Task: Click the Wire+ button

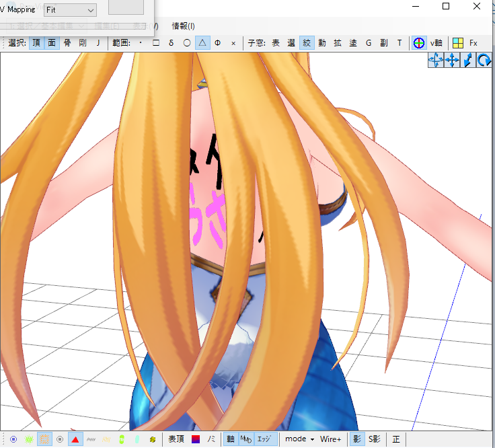Action: (x=330, y=439)
